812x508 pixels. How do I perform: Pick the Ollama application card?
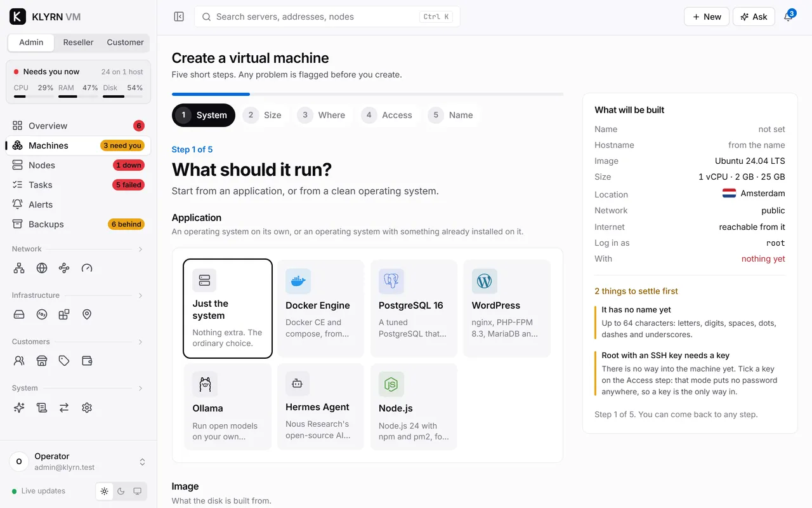click(x=228, y=406)
